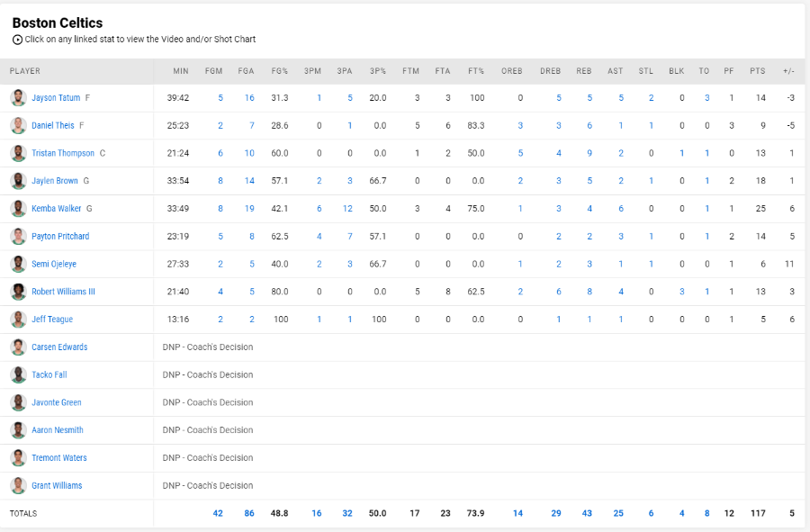Open Tremont Waters's player page

point(58,458)
